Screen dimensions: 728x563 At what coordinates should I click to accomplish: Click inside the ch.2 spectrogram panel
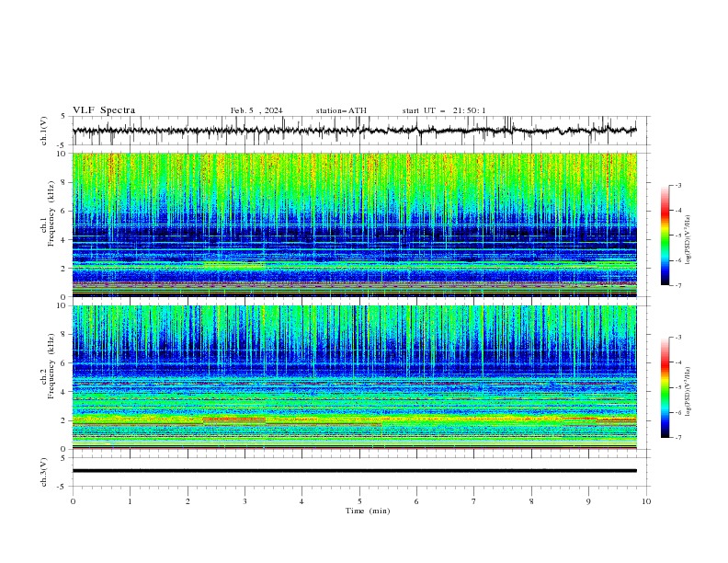coord(355,377)
